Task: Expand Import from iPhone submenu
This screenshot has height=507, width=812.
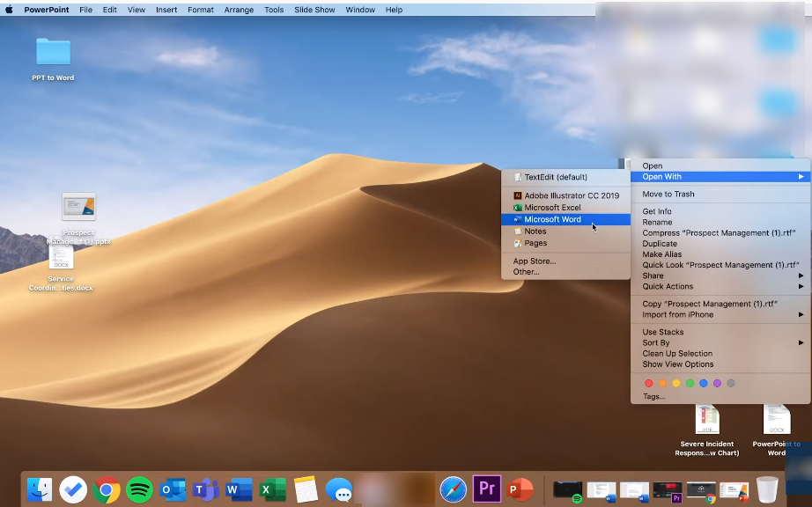Action: (720, 314)
